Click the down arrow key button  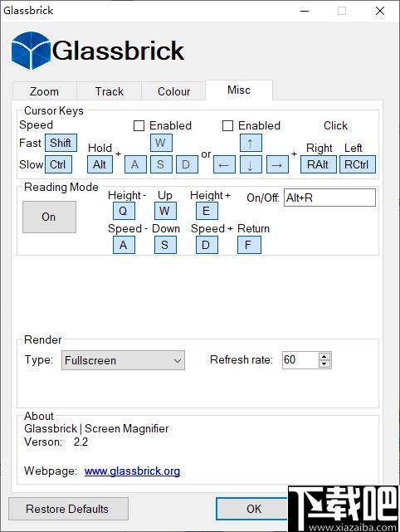click(251, 164)
